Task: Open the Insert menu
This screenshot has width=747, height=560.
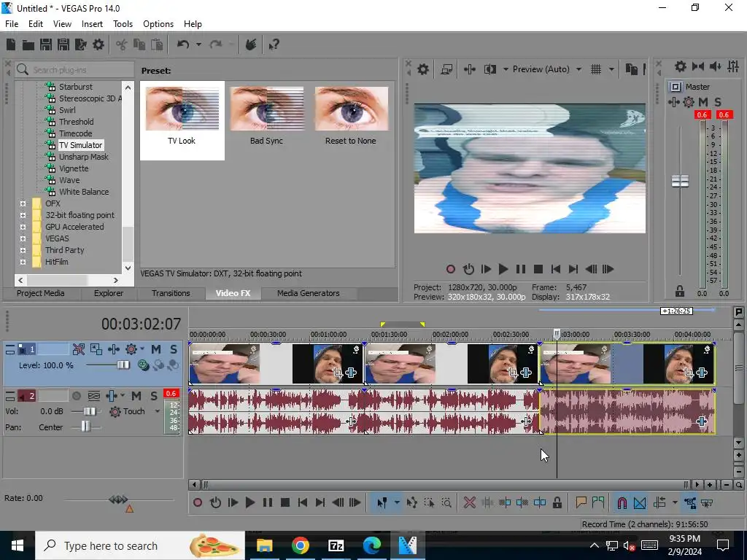Action: (x=92, y=24)
